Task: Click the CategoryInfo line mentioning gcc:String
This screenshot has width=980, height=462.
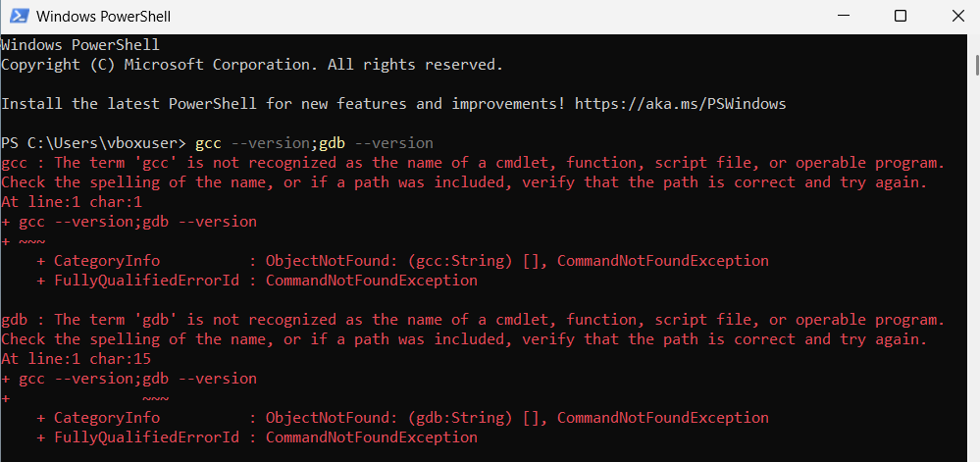Action: [402, 261]
